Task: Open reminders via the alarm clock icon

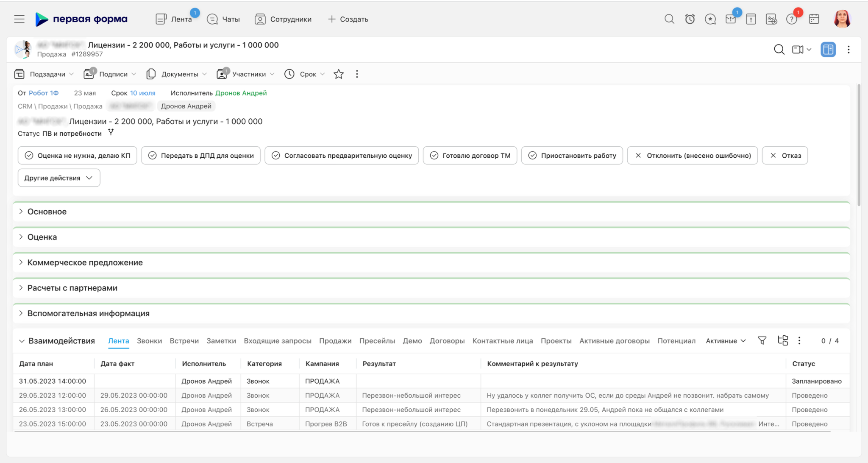Action: point(690,19)
